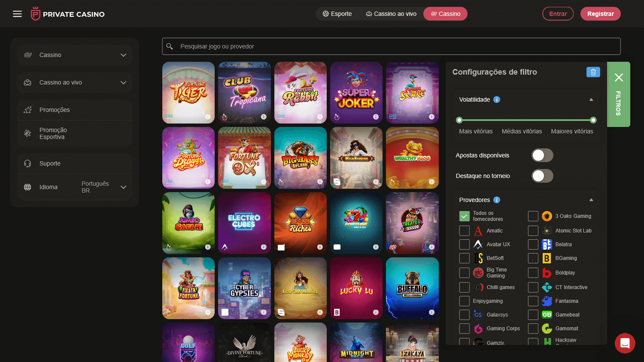Close the Filtros panel with the X
Viewport: 644px width, 362px height.
[619, 77]
